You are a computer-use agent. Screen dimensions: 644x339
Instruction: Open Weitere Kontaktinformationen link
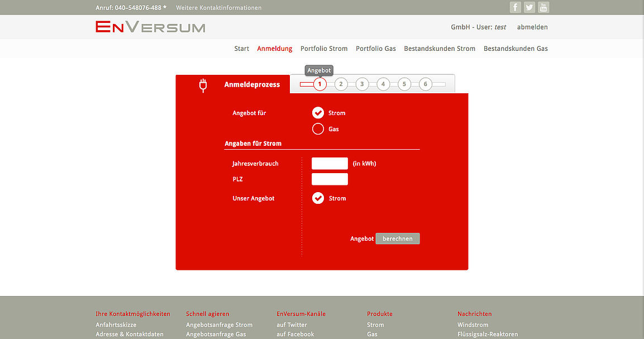pyautogui.click(x=218, y=8)
